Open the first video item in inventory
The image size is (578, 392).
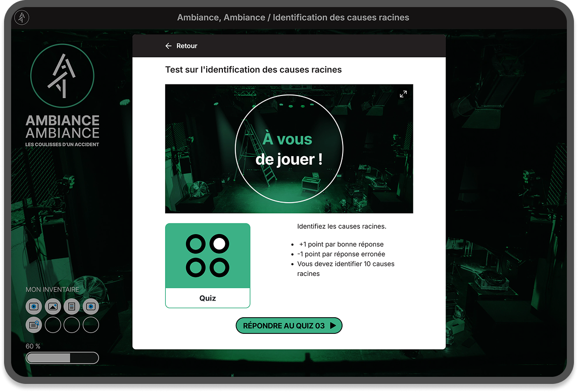coord(34,306)
